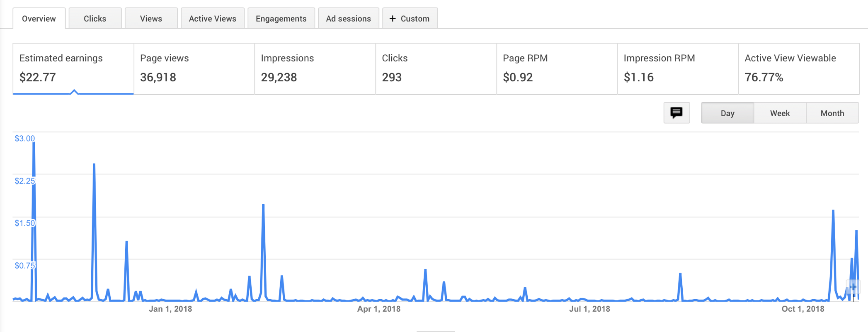This screenshot has width=868, height=332.
Task: Open the Clicks tab
Action: coord(95,19)
